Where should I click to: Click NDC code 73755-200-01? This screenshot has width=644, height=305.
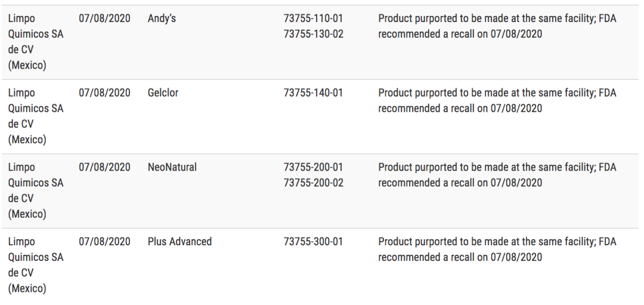(x=313, y=167)
